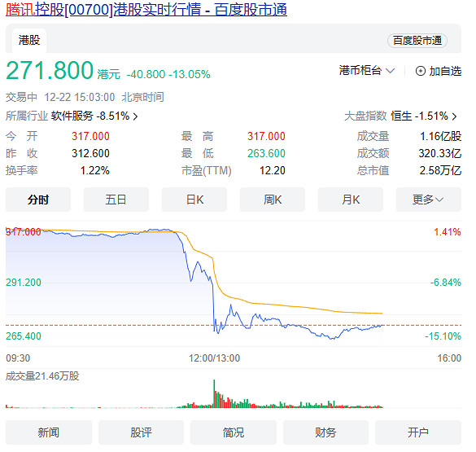Click the 今开 value 317.000

(90, 136)
